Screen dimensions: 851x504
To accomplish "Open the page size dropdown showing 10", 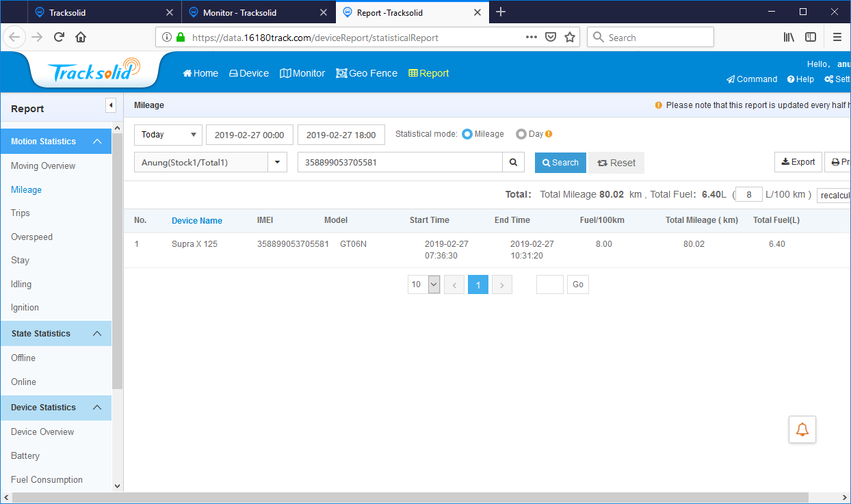I will (423, 284).
